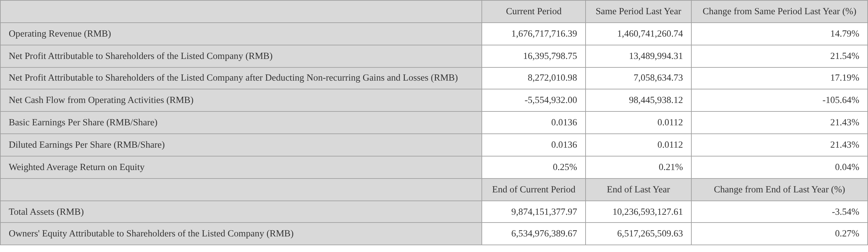Select the operating revenue value 1,676,717,716.39
This screenshot has width=868, height=252.
point(544,34)
